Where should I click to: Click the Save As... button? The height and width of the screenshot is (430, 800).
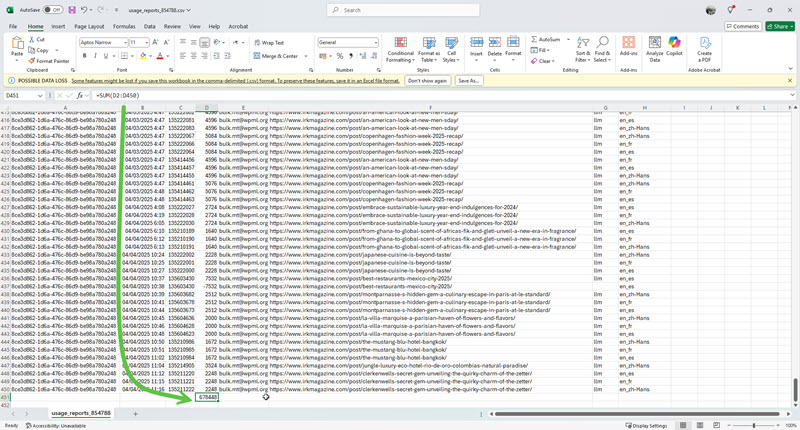[468, 81]
